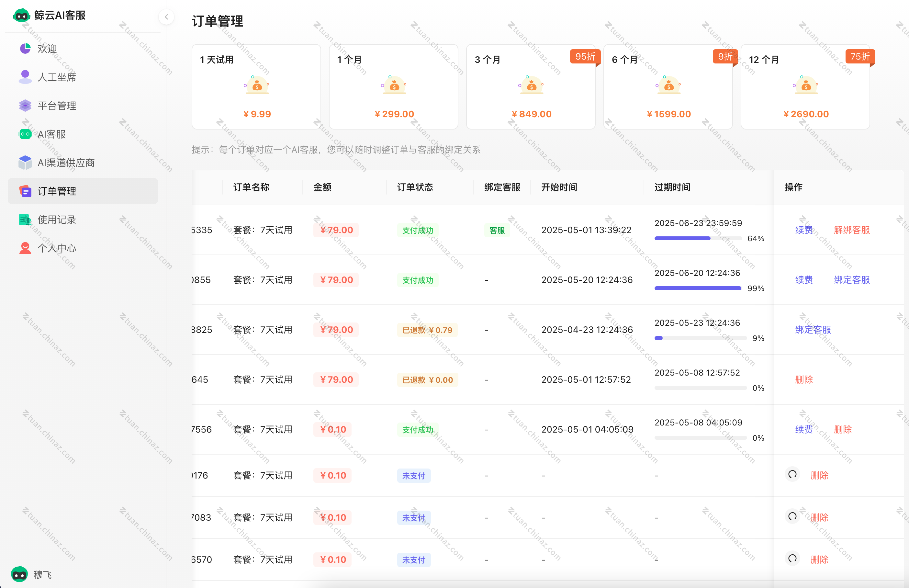This screenshot has width=909, height=588.
Task: Click 删除 for order 6570
Action: click(x=820, y=560)
